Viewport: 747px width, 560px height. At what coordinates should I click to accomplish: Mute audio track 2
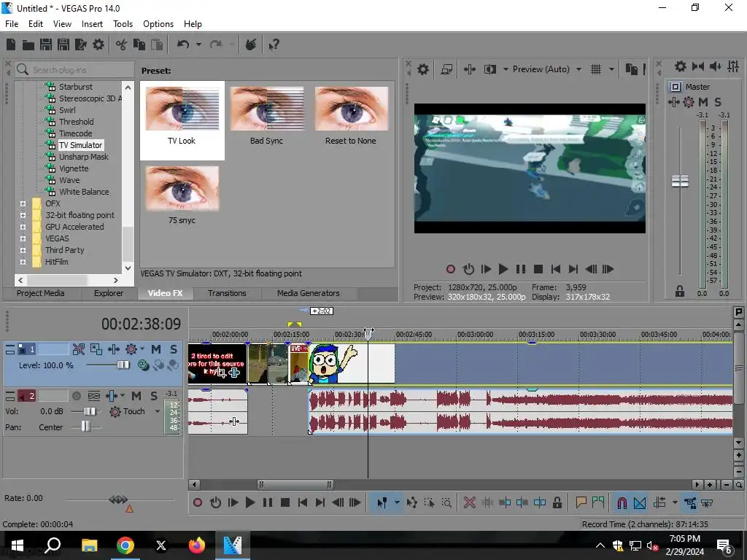(136, 396)
